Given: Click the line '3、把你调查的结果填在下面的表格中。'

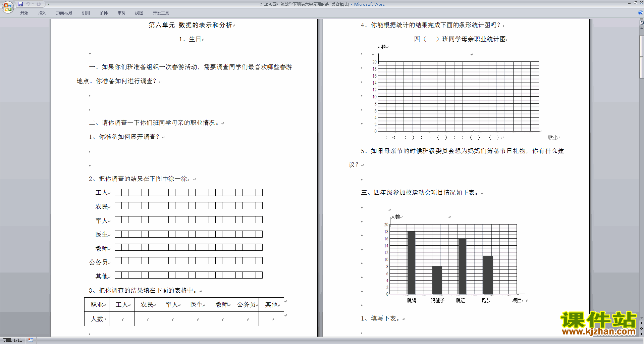Looking at the screenshot, I should click(144, 291).
